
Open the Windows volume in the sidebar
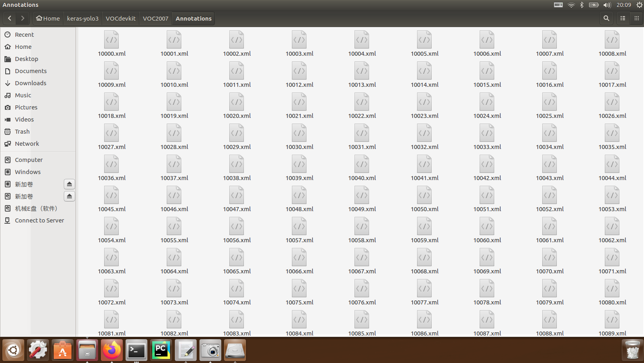click(x=38, y=172)
